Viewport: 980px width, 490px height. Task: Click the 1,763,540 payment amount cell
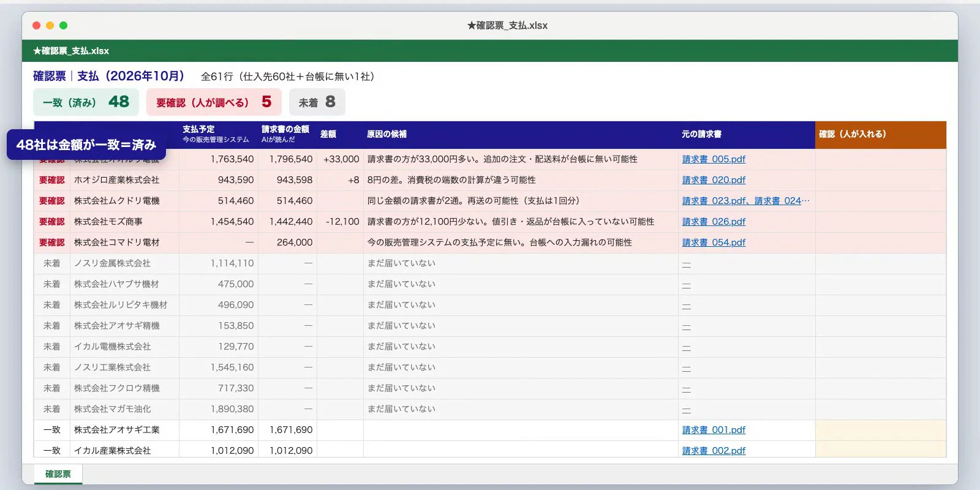217,159
